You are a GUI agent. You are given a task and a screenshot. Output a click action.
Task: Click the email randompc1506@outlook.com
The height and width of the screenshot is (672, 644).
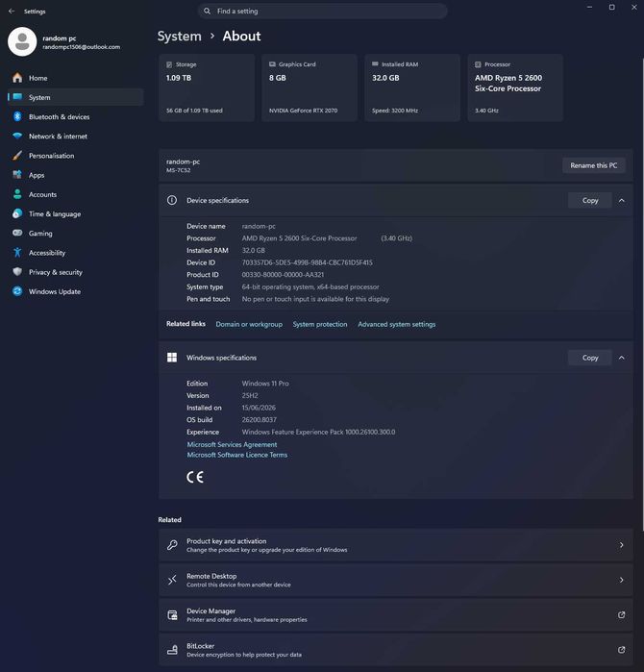[82, 47]
